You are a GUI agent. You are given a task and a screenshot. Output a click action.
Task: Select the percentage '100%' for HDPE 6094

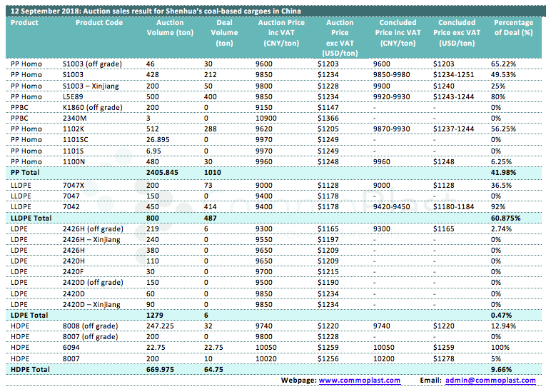(x=500, y=348)
